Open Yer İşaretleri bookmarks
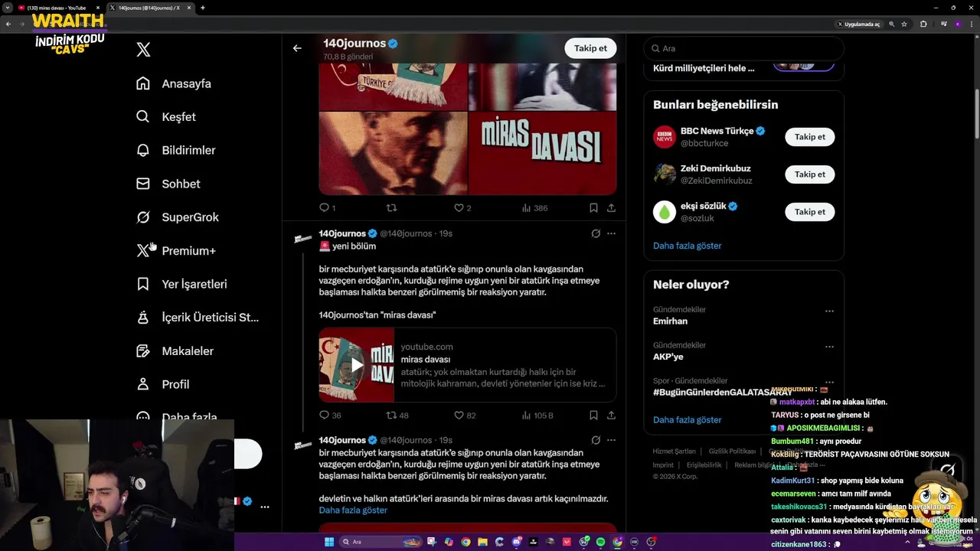980x551 pixels. pos(181,284)
